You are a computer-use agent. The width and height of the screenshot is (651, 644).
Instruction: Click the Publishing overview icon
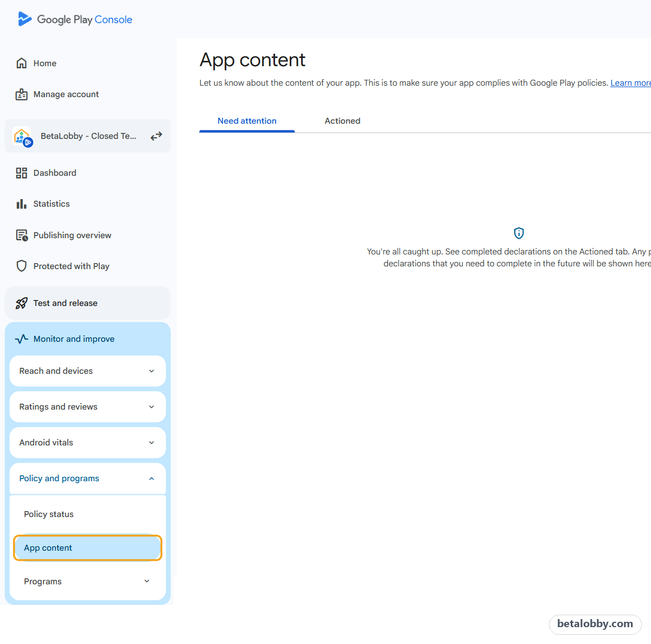pos(22,235)
